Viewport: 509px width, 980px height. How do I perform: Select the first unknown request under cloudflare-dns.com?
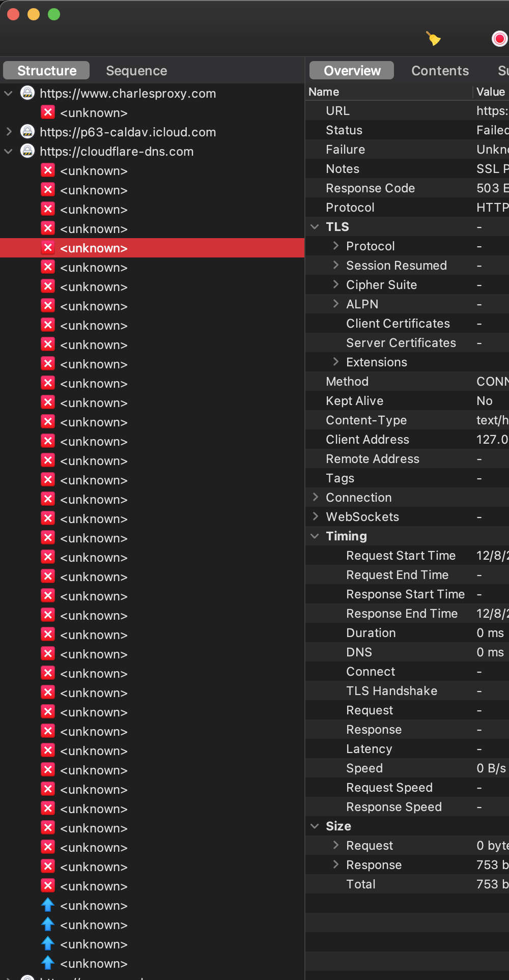pos(152,170)
